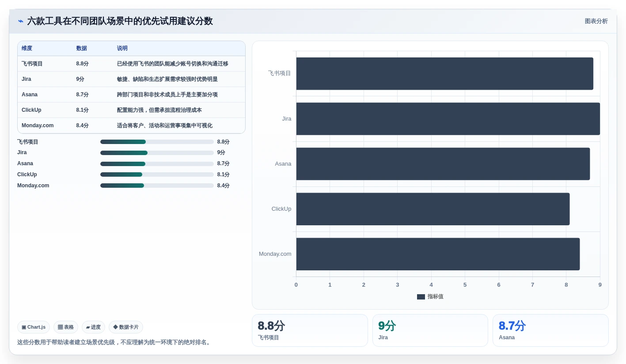Click the ClickUp progress list label

click(27, 174)
